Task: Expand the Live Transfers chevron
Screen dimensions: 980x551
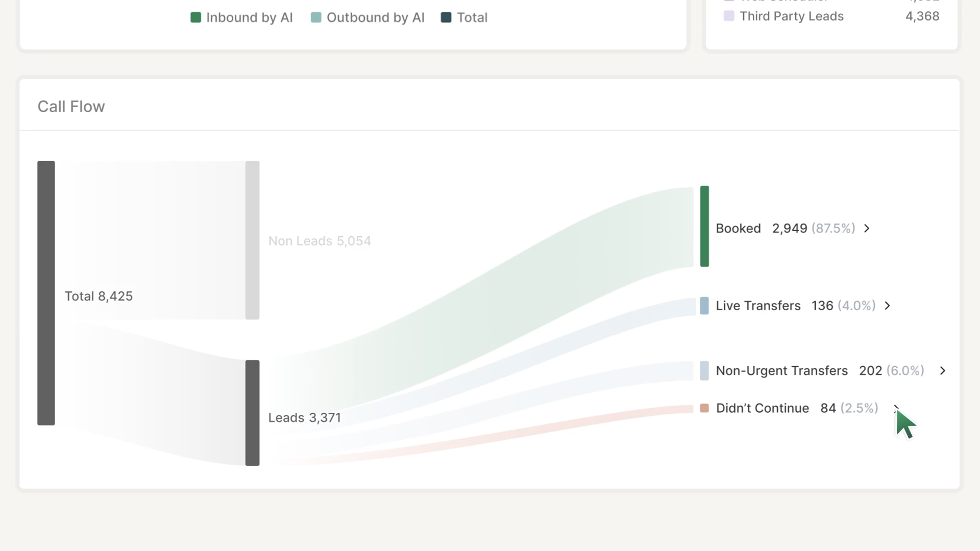Action: click(x=888, y=306)
